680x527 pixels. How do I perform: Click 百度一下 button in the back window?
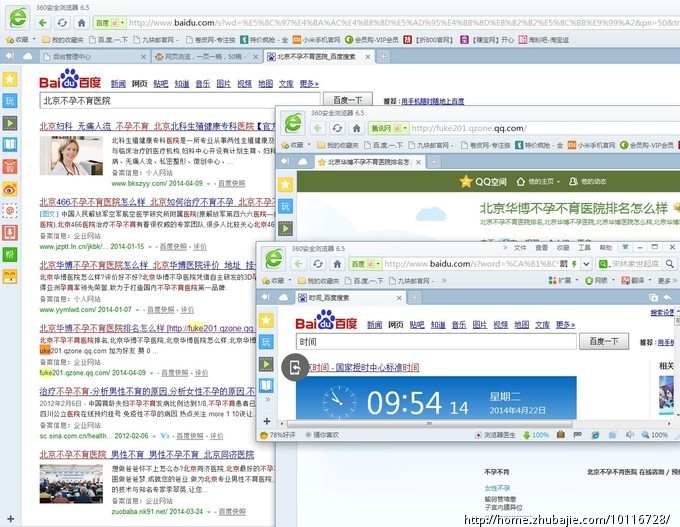pos(347,100)
